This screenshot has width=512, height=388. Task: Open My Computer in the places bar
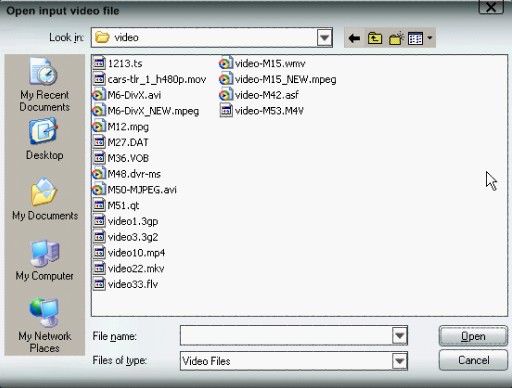click(x=44, y=261)
